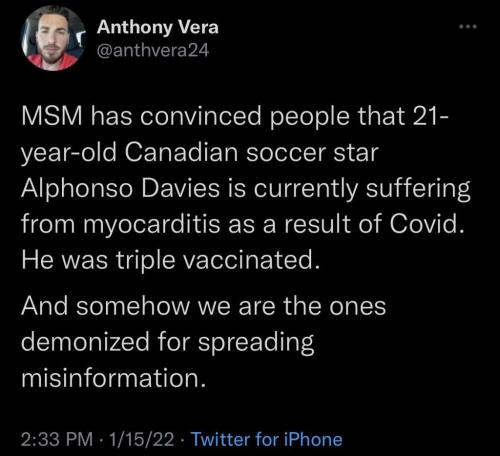Click the Anthony Vera display name
The image size is (500, 456).
pyautogui.click(x=158, y=27)
